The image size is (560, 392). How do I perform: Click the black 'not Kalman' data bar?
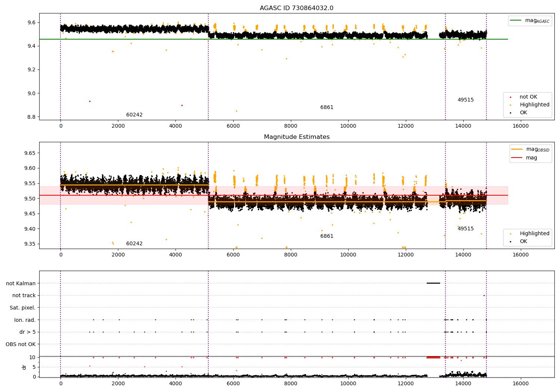pyautogui.click(x=433, y=283)
